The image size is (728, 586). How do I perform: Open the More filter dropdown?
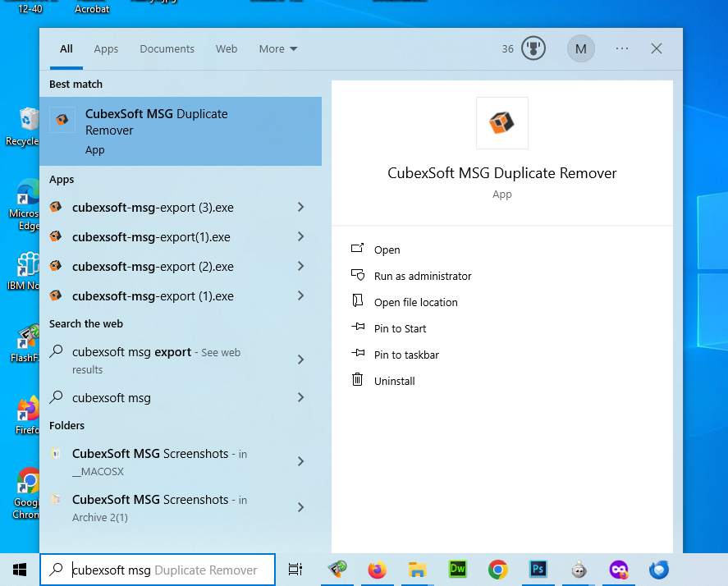[278, 49]
